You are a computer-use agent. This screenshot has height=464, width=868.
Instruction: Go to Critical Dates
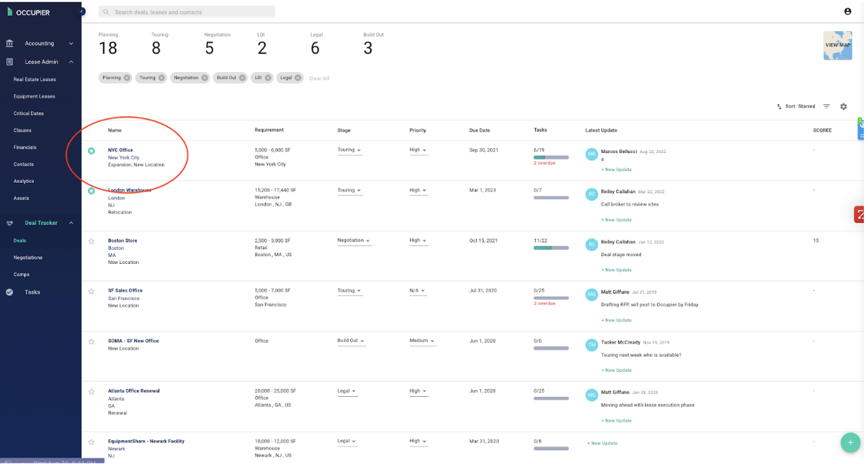(28, 114)
